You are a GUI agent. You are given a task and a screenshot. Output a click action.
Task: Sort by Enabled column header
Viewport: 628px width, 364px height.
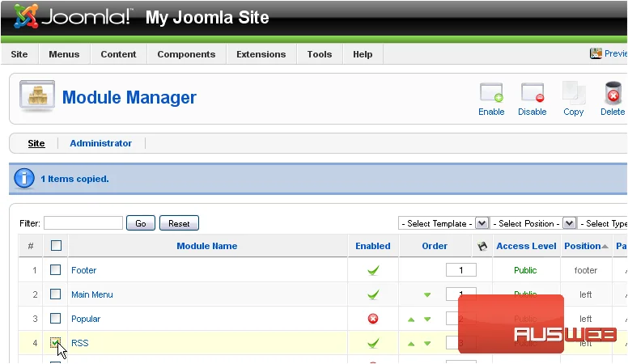373,246
